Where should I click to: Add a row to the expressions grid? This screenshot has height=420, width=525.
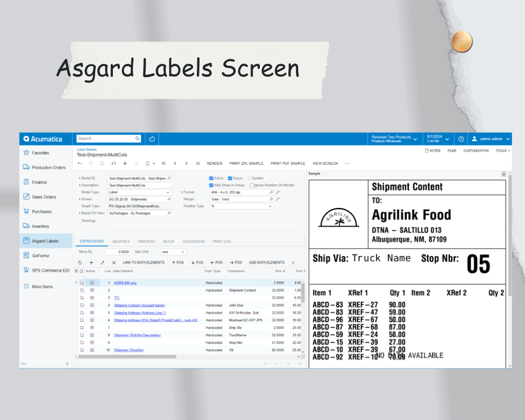click(x=91, y=262)
